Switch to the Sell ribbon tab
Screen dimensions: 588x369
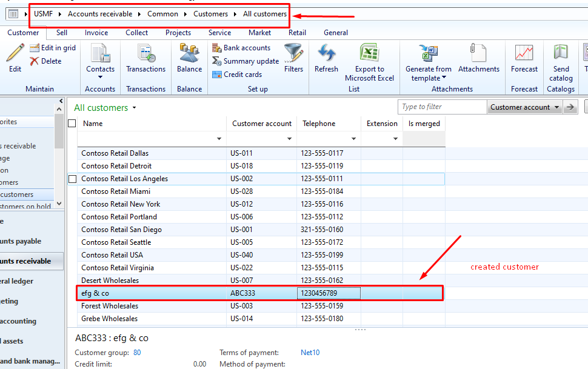[61, 33]
